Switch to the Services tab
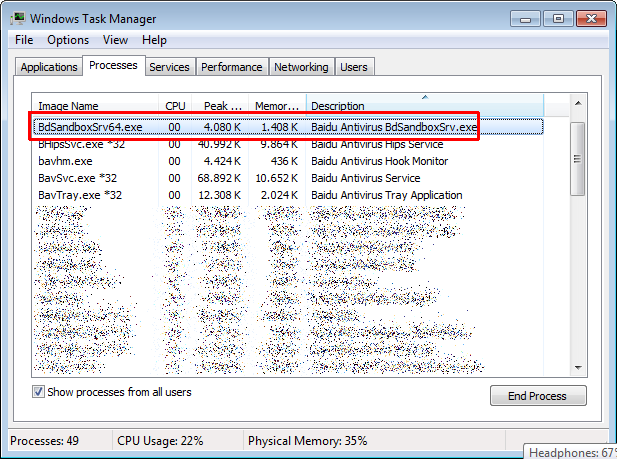The image size is (617, 459). point(169,67)
